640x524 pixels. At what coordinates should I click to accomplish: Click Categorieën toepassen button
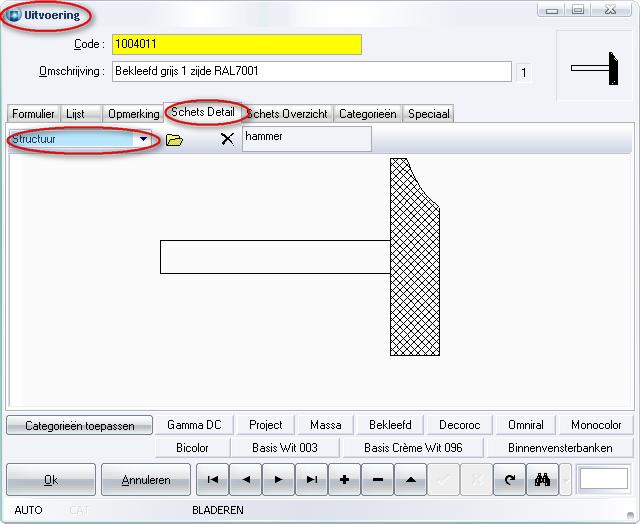point(80,426)
